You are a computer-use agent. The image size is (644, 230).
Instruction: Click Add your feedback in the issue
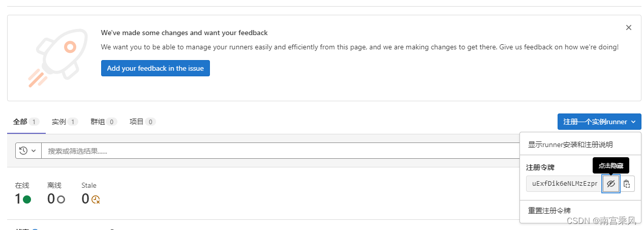point(156,68)
